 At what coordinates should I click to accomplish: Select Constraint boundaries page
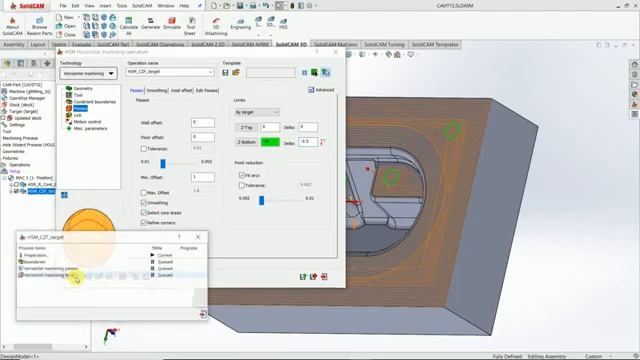pyautogui.click(x=94, y=102)
